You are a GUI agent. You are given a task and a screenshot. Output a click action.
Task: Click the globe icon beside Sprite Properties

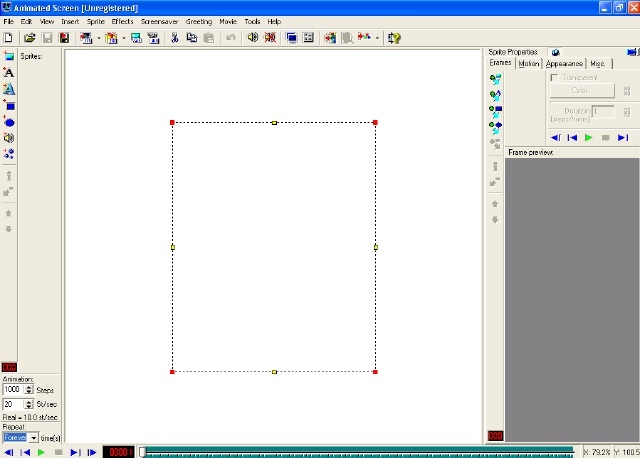(x=555, y=52)
